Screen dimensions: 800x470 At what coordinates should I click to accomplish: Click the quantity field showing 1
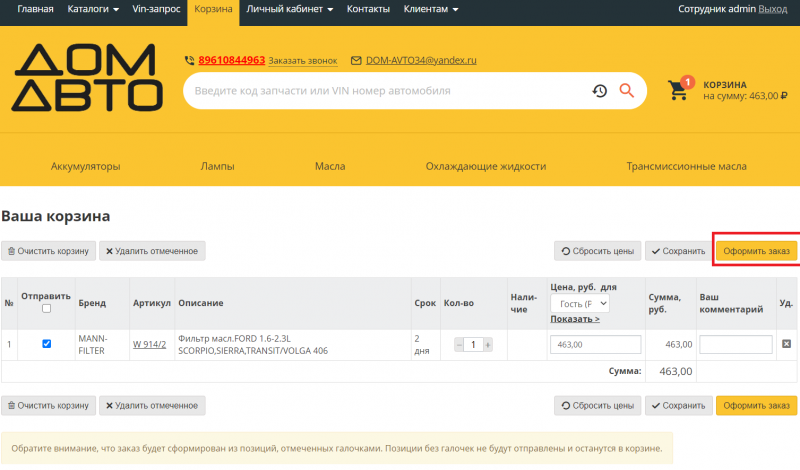(473, 345)
